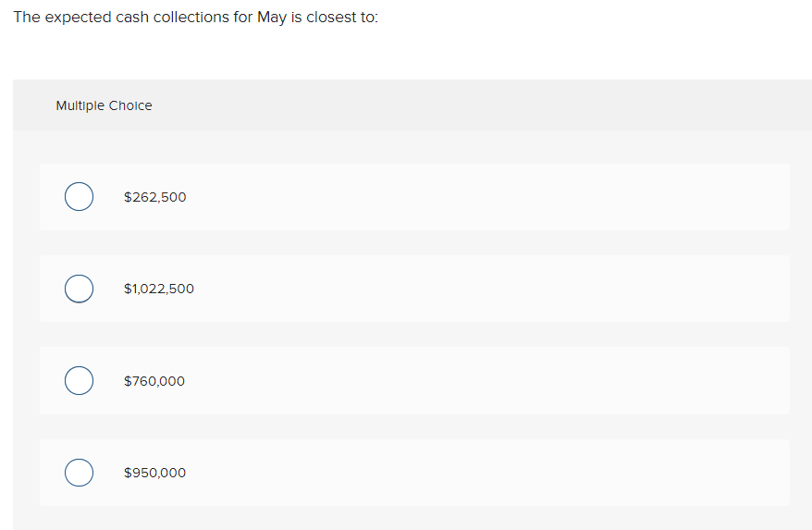Click the $950,000 answer label
Screen dimensions: 812x530
click(154, 473)
